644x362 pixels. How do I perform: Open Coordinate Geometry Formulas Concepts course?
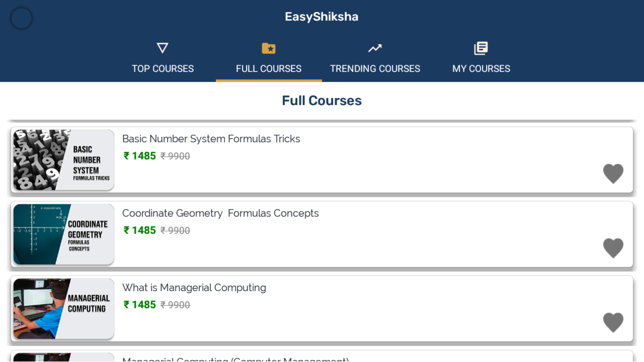coord(220,213)
